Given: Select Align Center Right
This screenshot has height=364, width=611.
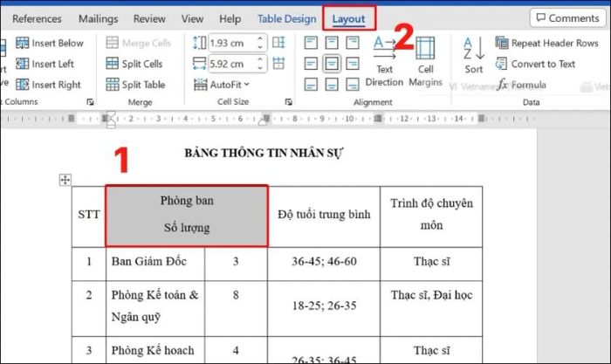Looking at the screenshot, I should point(353,63).
